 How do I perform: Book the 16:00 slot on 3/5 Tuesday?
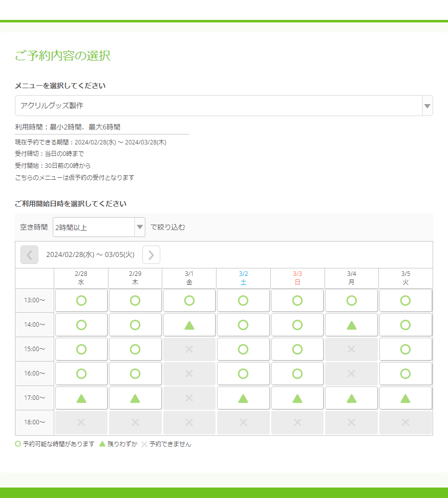coord(406,374)
